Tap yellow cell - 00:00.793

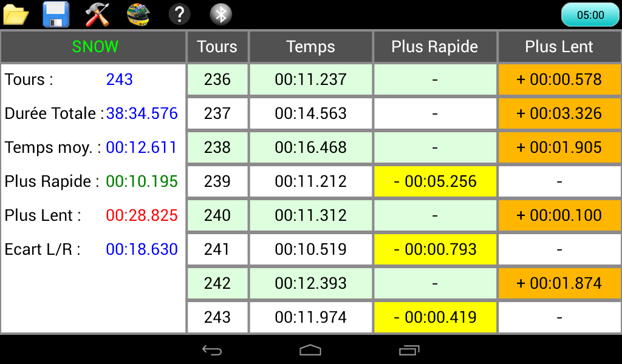coord(435,249)
